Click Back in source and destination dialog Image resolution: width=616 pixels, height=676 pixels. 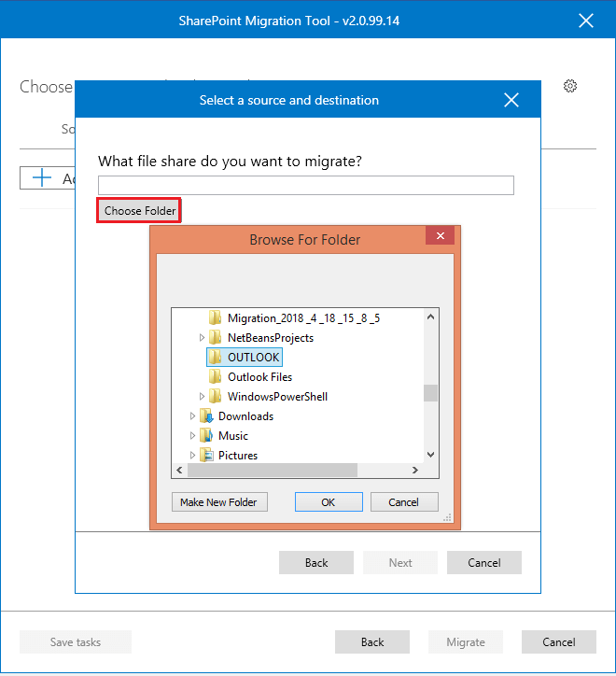316,563
